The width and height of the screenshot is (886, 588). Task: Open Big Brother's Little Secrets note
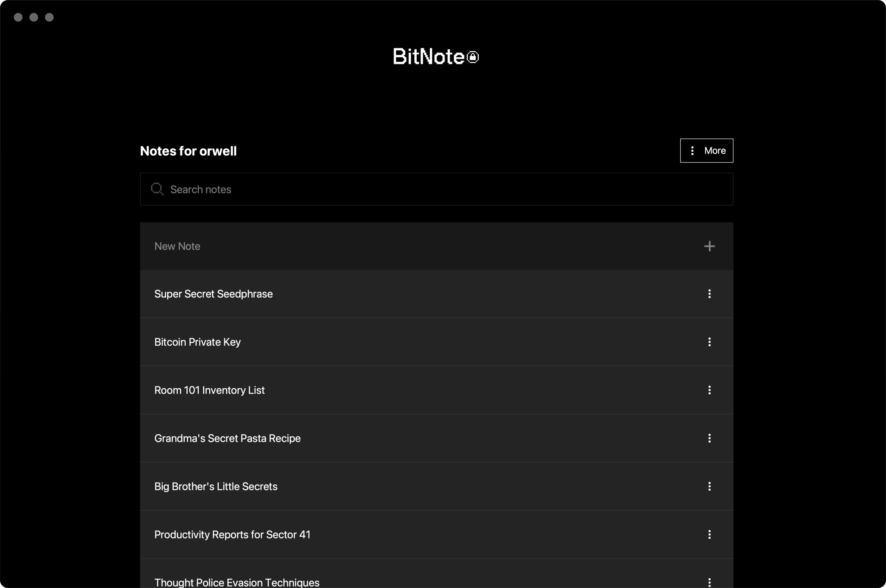pyautogui.click(x=216, y=486)
